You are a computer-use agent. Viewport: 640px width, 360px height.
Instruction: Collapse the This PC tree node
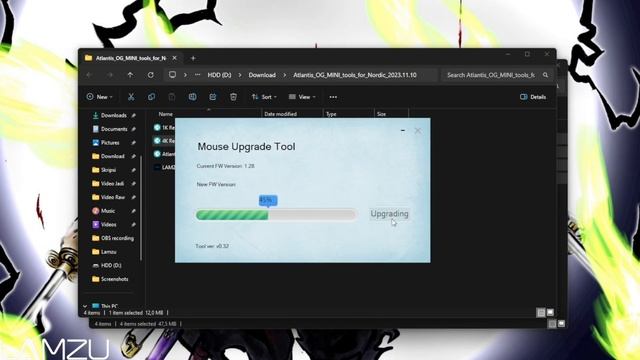85,306
